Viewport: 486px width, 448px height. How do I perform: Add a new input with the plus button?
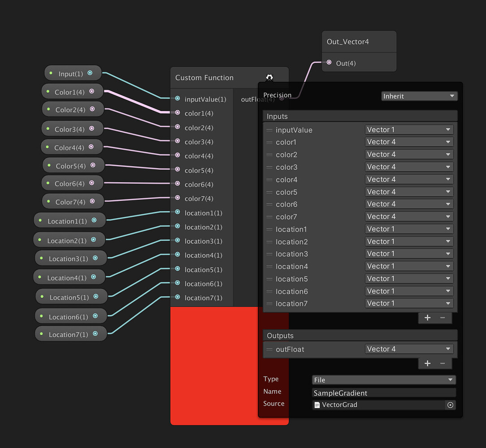tap(427, 318)
